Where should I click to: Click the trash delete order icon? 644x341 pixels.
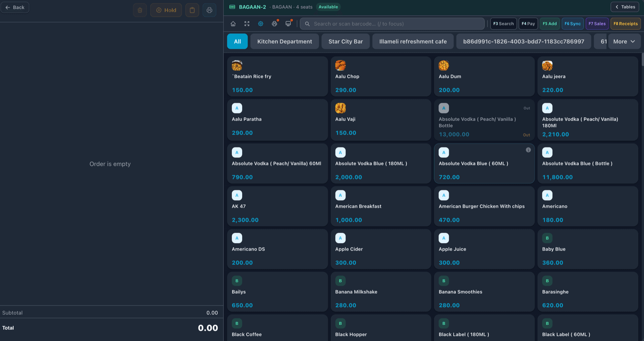point(140,10)
